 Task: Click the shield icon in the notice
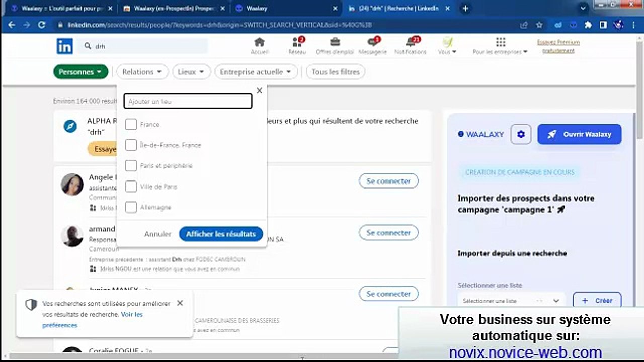[x=31, y=305]
